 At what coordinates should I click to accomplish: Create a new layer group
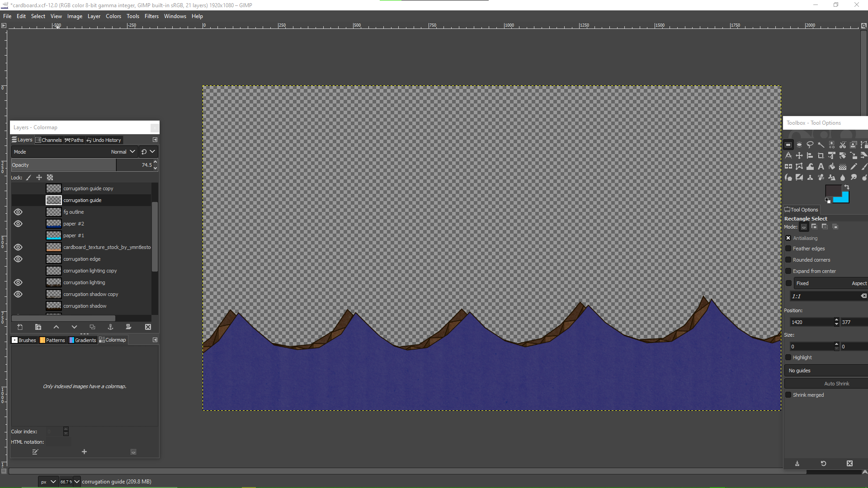coord(38,327)
